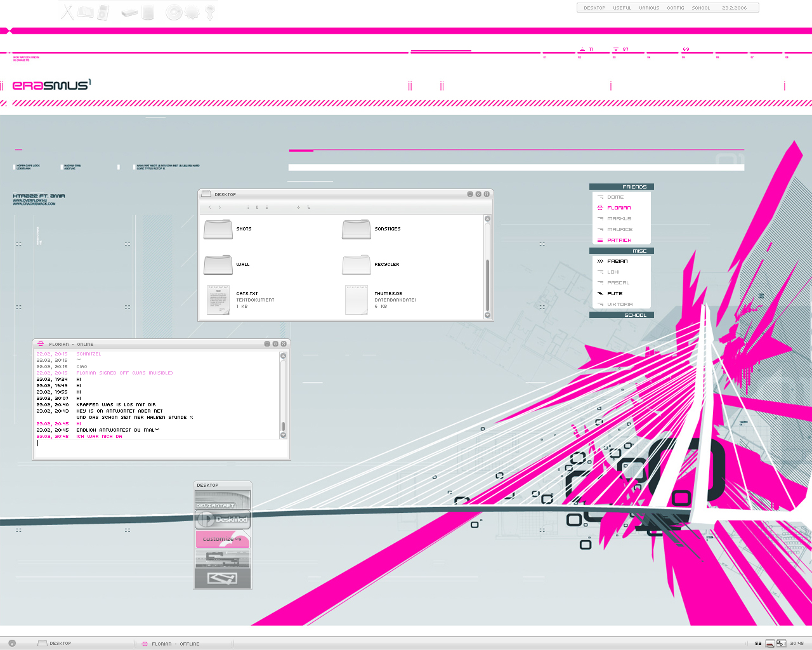This screenshot has height=650, width=812.
Task: Expand the School contact group
Action: click(622, 315)
